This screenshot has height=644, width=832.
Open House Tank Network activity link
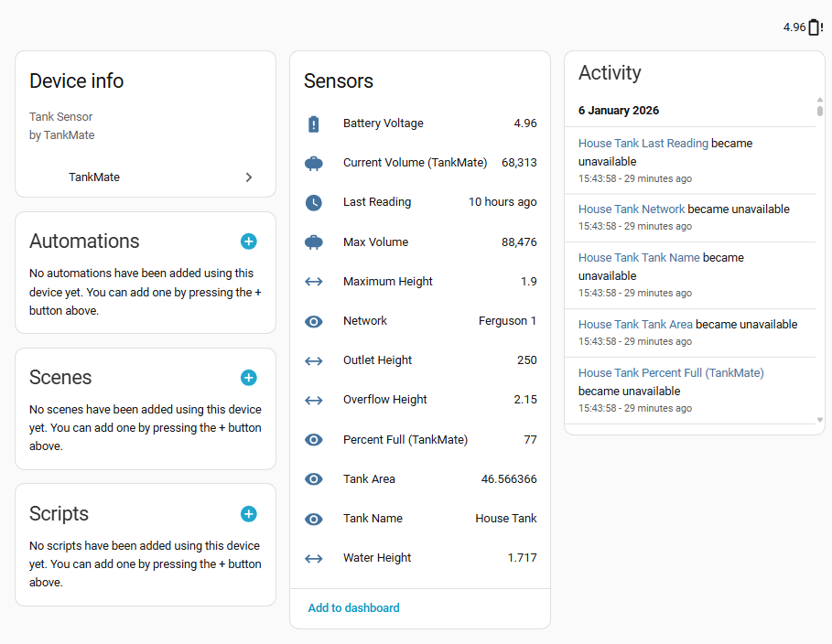coord(632,209)
